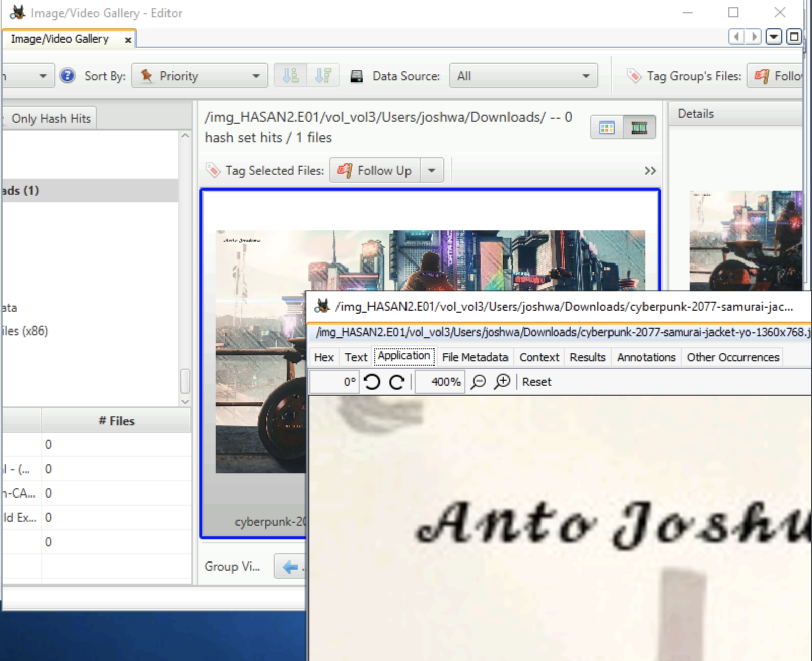Image resolution: width=812 pixels, height=661 pixels.
Task: Open the Context tab
Action: pos(539,357)
